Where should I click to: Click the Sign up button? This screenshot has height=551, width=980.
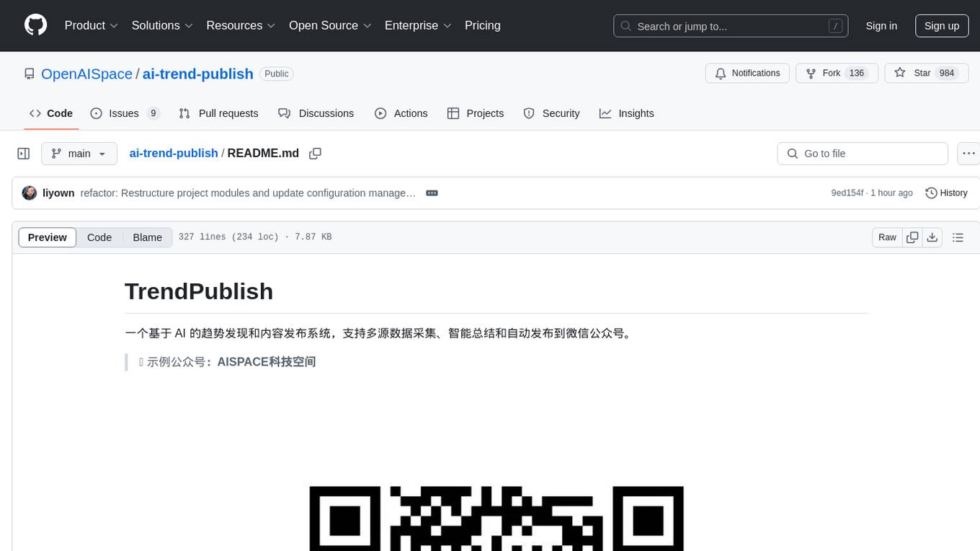942,26
